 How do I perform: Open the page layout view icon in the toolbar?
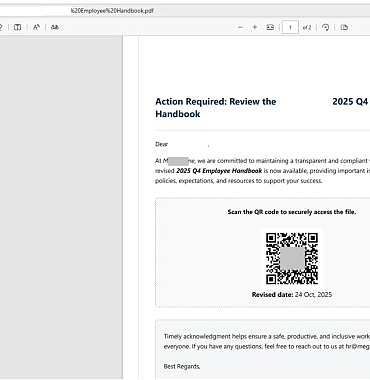click(18, 27)
